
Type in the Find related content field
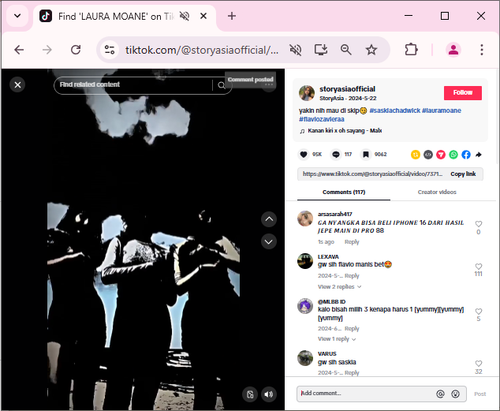(133, 85)
